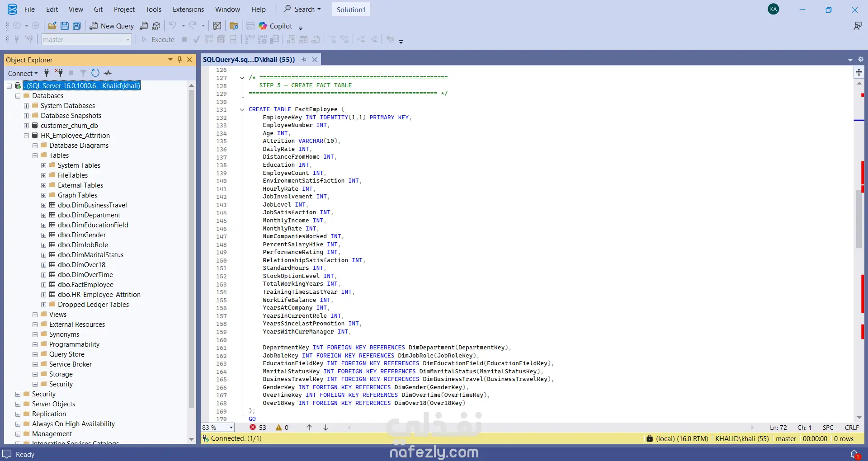Expand the dbo.FactEmployee table node
The width and height of the screenshot is (868, 461).
(x=44, y=285)
